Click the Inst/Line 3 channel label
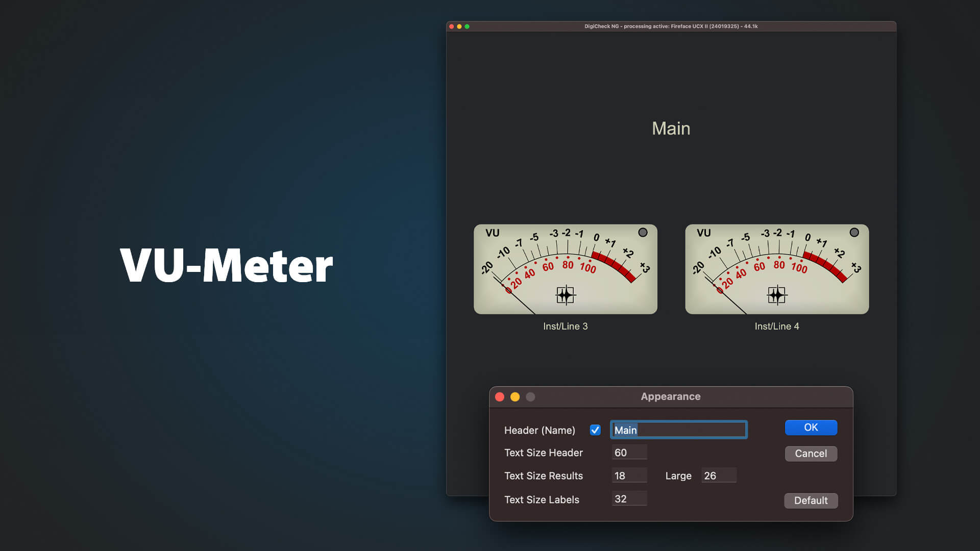The width and height of the screenshot is (980, 551). coord(565,327)
